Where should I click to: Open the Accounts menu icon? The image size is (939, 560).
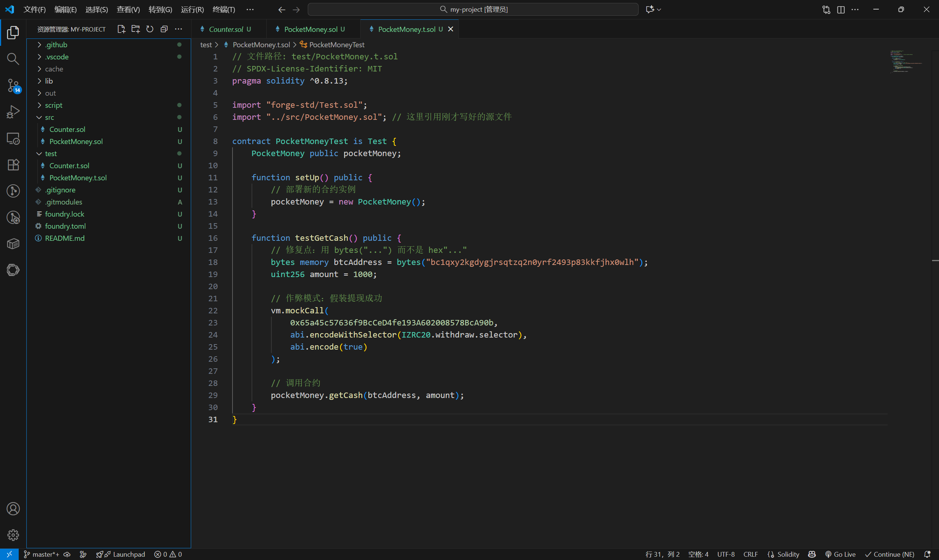tap(13, 509)
